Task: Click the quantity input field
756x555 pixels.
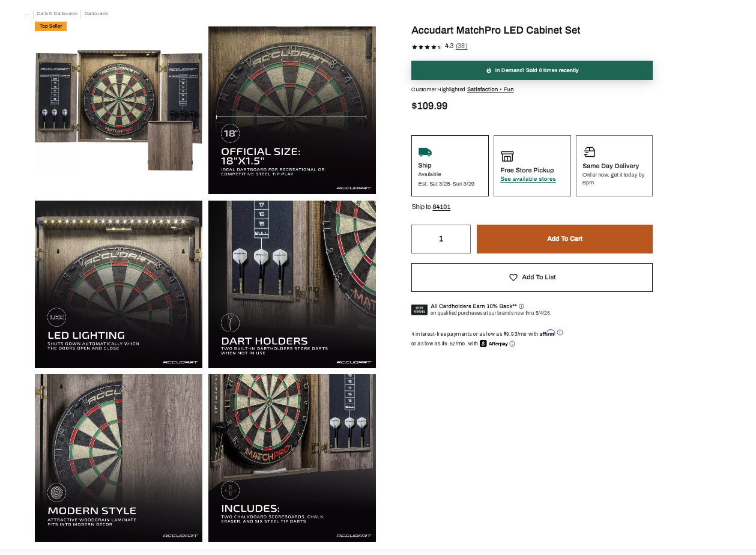Action: pyautogui.click(x=441, y=239)
